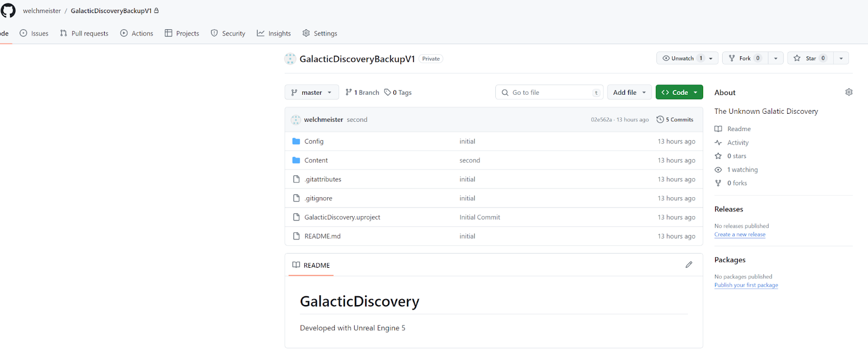Open the Packages heading link

[730, 260]
